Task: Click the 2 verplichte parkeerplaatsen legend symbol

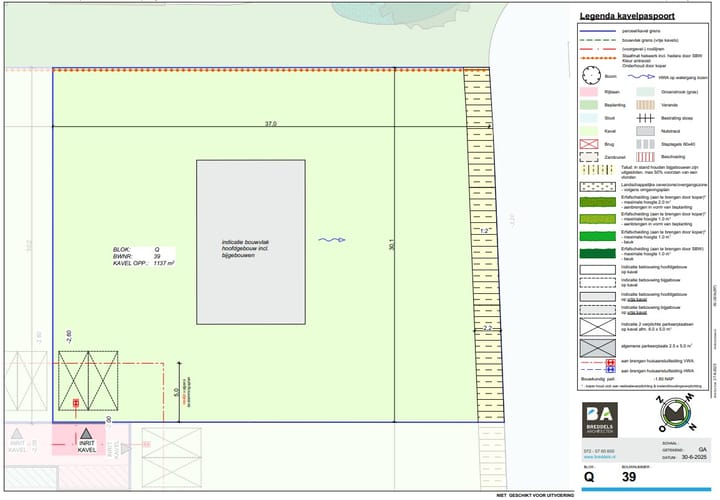Action: (597, 327)
